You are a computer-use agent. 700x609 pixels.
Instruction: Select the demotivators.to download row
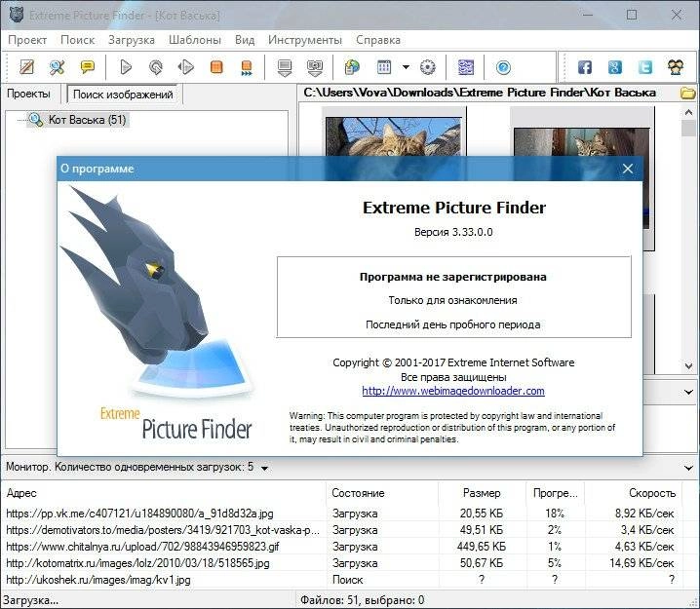(x=341, y=530)
